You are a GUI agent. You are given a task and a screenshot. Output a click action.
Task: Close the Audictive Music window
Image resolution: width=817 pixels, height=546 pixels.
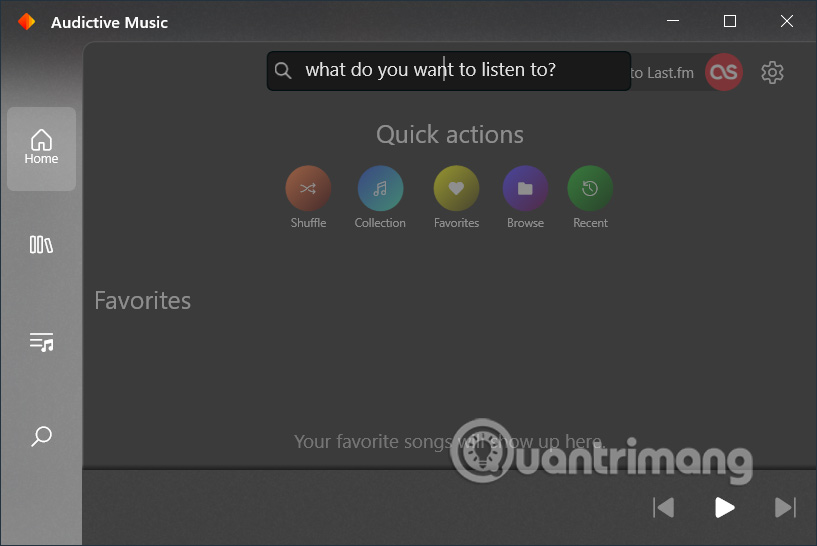coord(787,21)
